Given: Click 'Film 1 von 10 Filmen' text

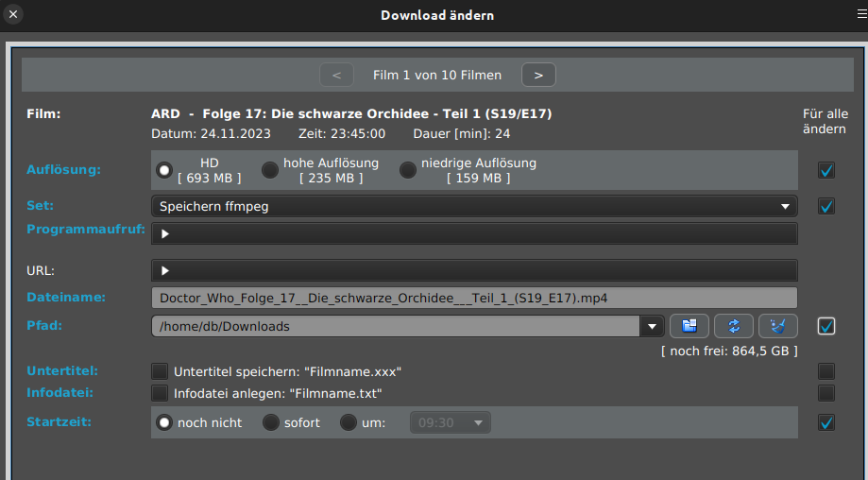Looking at the screenshot, I should (x=437, y=75).
